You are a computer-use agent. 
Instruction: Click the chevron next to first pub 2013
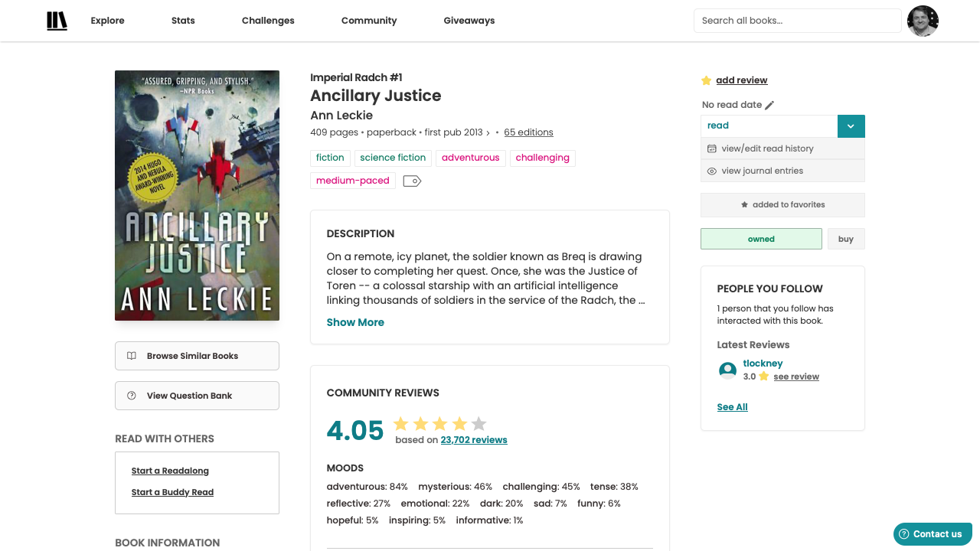[x=488, y=133]
